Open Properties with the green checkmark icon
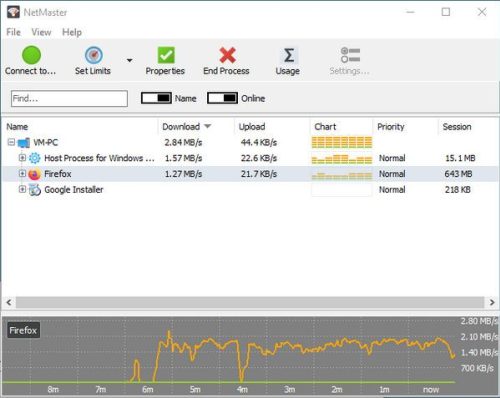 166,55
